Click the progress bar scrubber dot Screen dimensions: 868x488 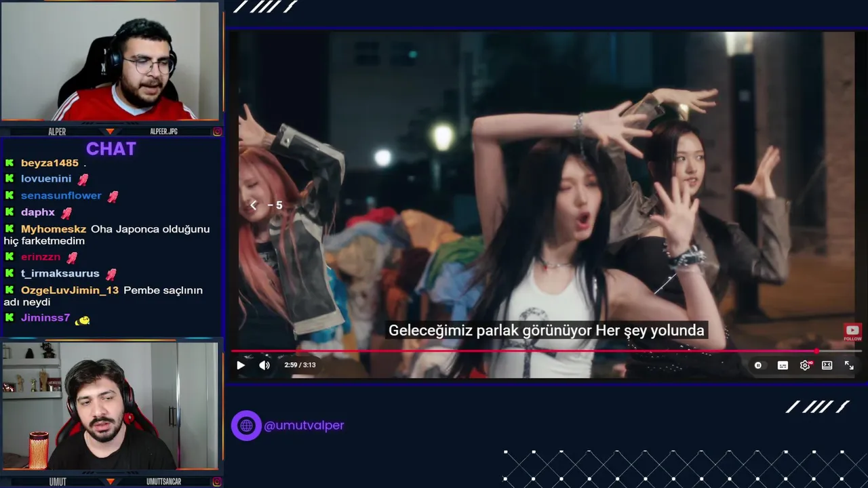tap(816, 351)
